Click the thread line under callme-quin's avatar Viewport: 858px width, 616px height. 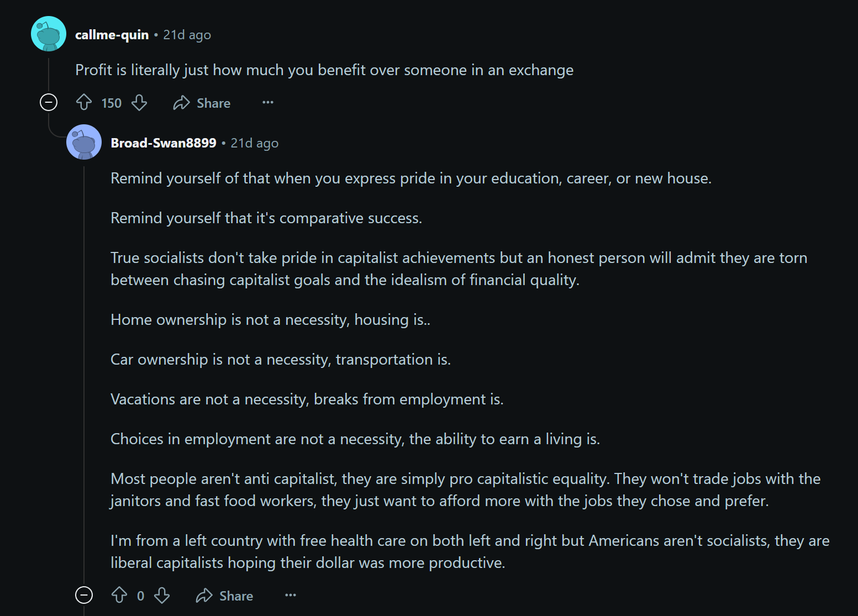click(49, 75)
